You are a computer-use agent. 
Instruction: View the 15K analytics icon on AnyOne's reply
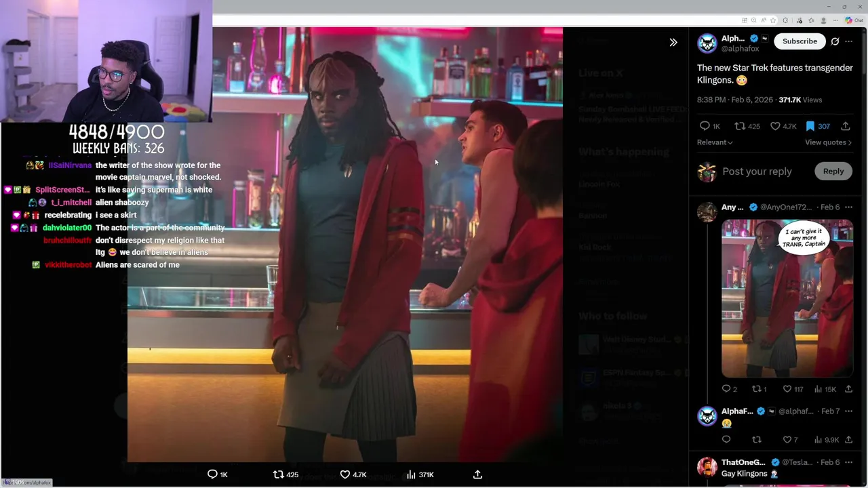click(x=825, y=389)
